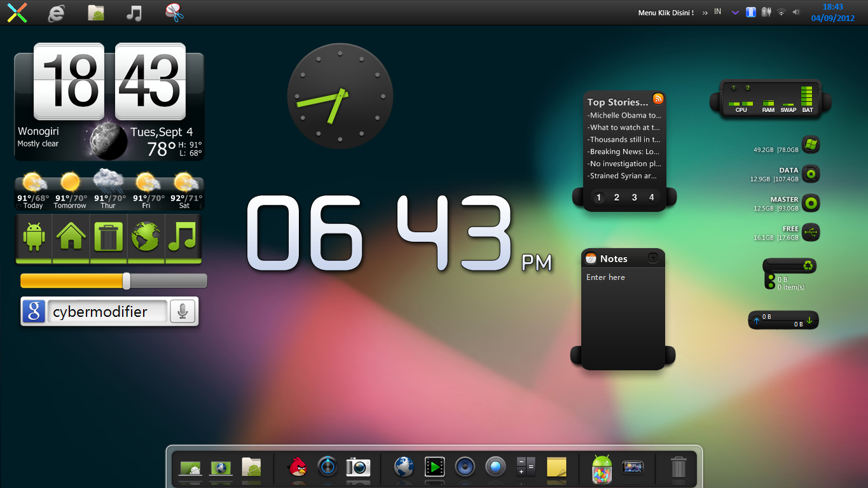Image resolution: width=868 pixels, height=488 pixels.
Task: Open the Android folder in top bar
Action: pyautogui.click(x=95, y=13)
